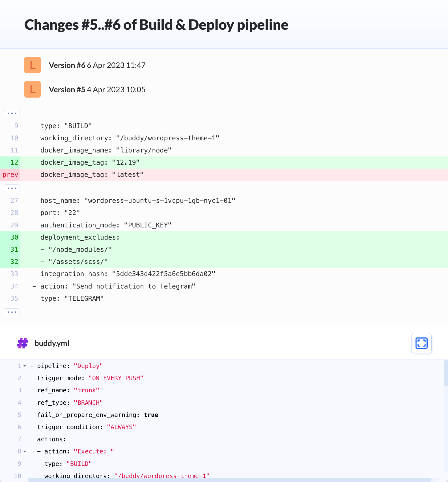Open Version #6 from 6 Apr 2023
This screenshot has width=448, height=482.
point(97,65)
